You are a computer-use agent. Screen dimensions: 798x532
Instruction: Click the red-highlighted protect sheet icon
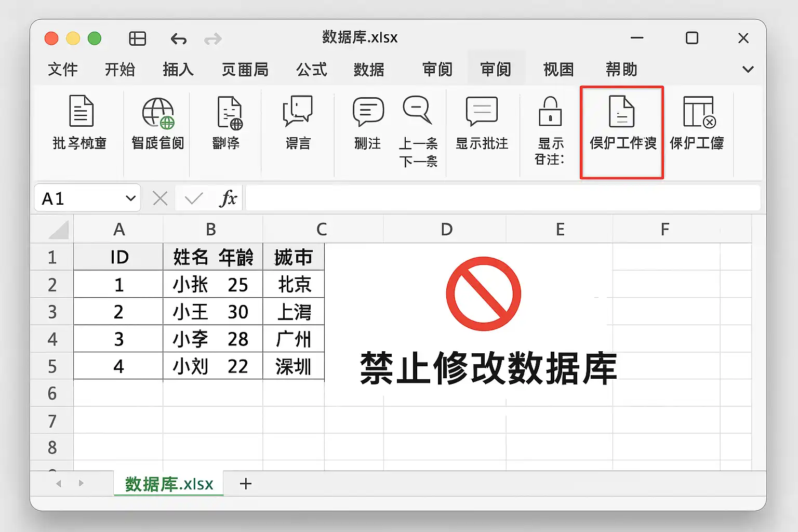622,111
